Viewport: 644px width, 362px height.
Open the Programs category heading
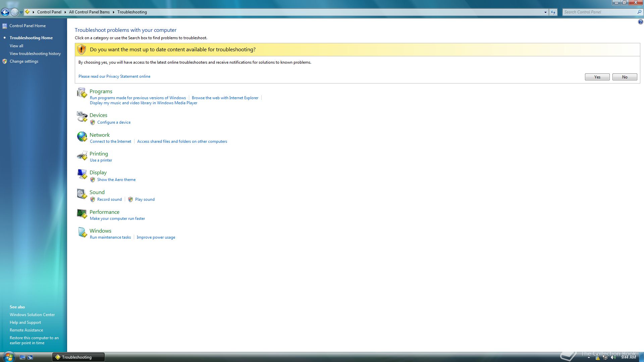point(101,92)
